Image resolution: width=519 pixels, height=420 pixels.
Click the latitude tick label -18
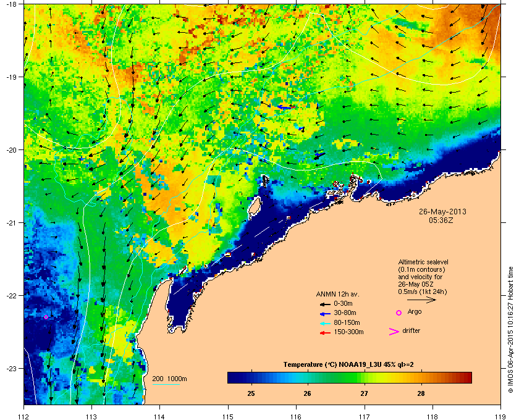[x=12, y=4]
